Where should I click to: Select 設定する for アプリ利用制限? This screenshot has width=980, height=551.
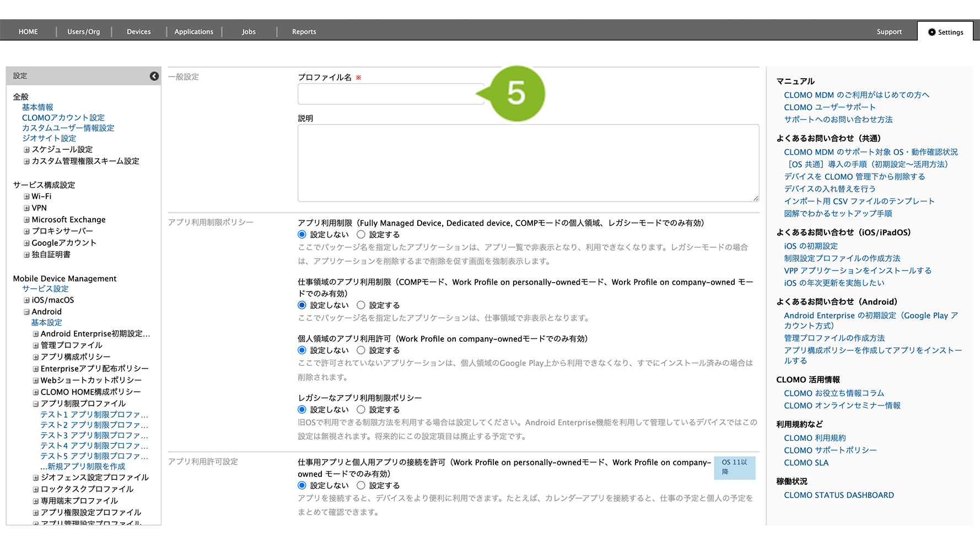point(361,235)
